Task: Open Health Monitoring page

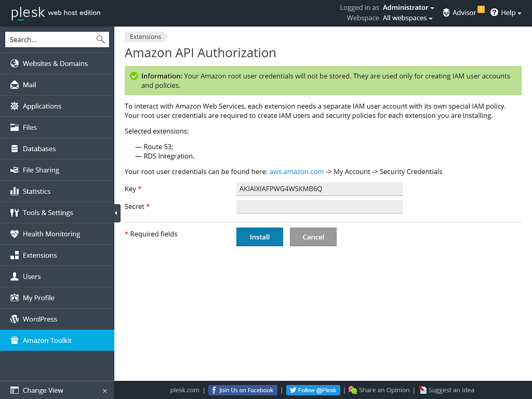Action: pos(57,234)
